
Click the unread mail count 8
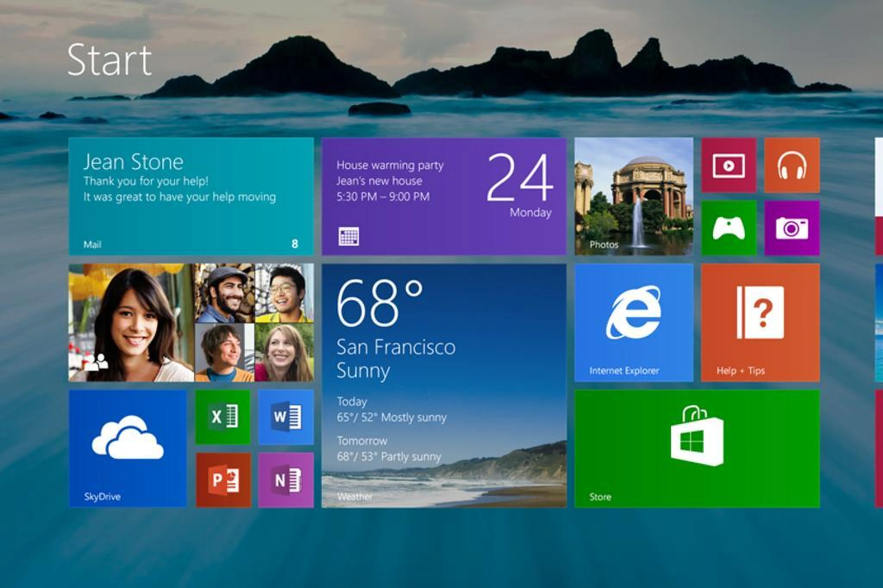click(295, 244)
